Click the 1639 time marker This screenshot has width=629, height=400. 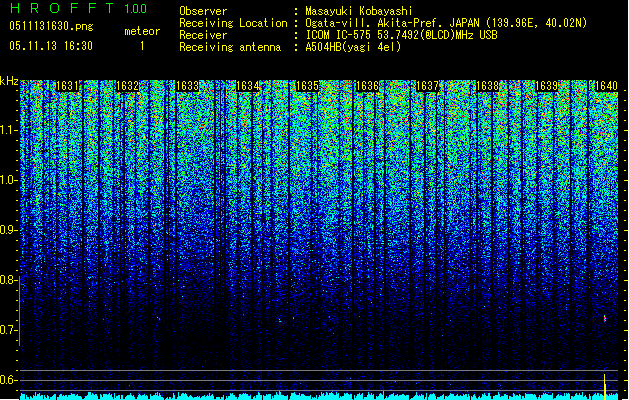[547, 86]
